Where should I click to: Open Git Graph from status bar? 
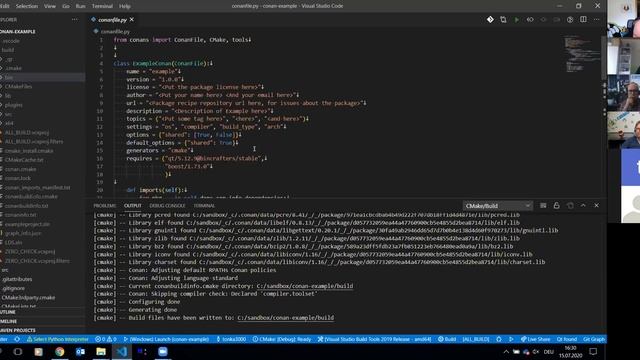tap(594, 339)
